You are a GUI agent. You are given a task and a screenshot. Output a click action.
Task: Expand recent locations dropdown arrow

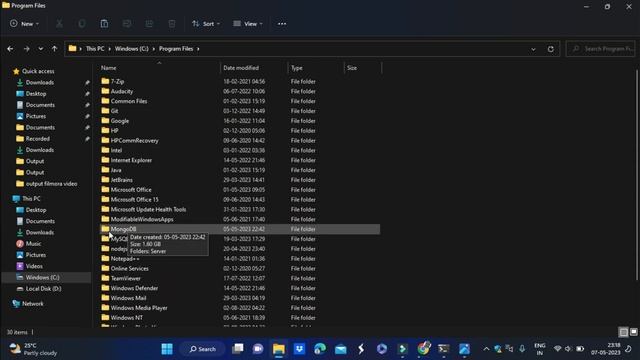[40, 49]
